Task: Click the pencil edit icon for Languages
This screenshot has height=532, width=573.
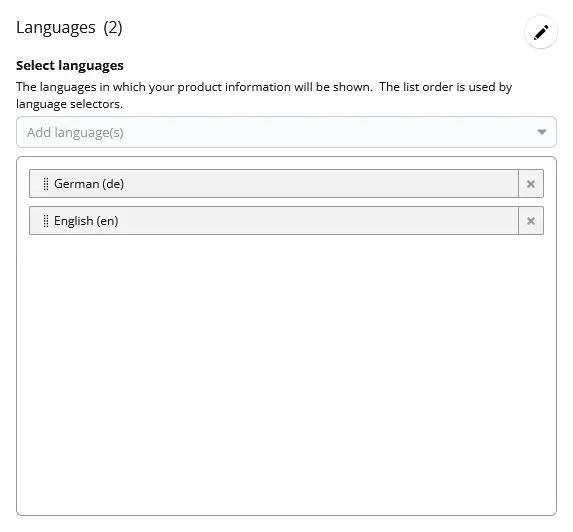Action: pyautogui.click(x=540, y=32)
